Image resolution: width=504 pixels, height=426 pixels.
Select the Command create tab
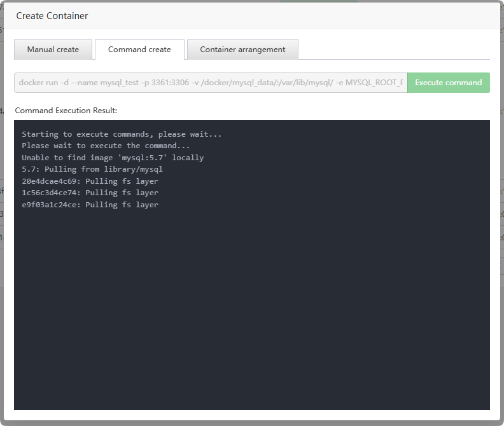(139, 50)
